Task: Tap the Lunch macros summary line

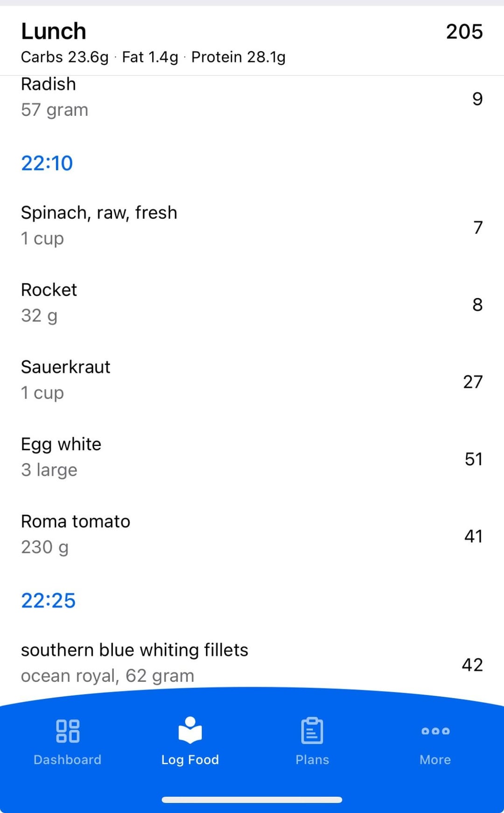Action: (x=153, y=57)
